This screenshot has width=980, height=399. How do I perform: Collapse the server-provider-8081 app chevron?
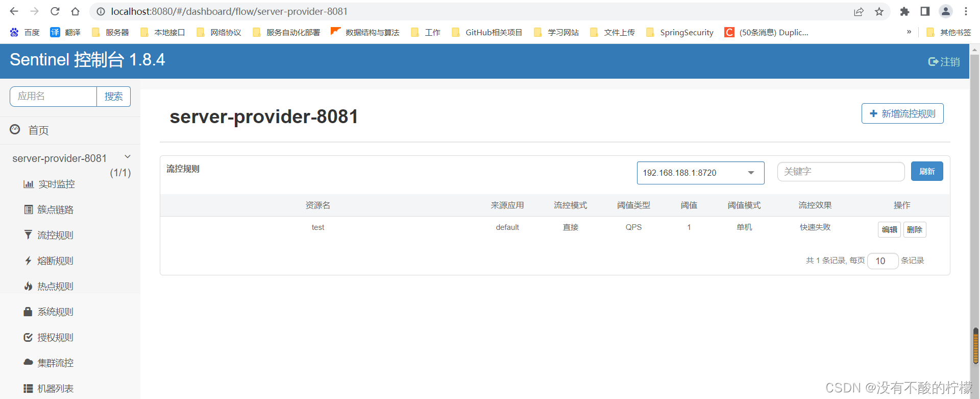[128, 157]
